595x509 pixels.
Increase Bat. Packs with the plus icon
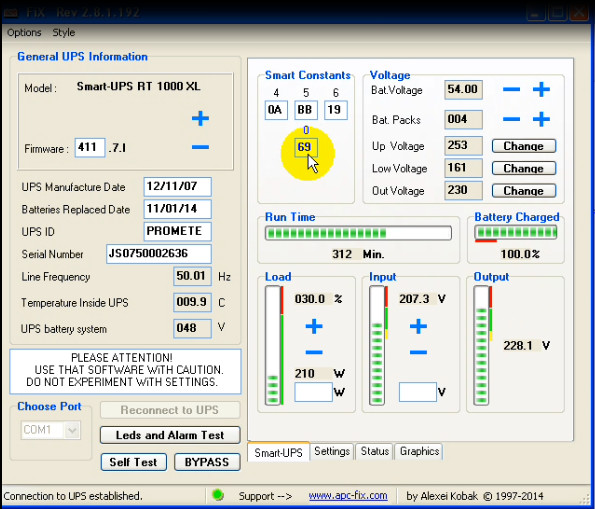pyautogui.click(x=541, y=119)
